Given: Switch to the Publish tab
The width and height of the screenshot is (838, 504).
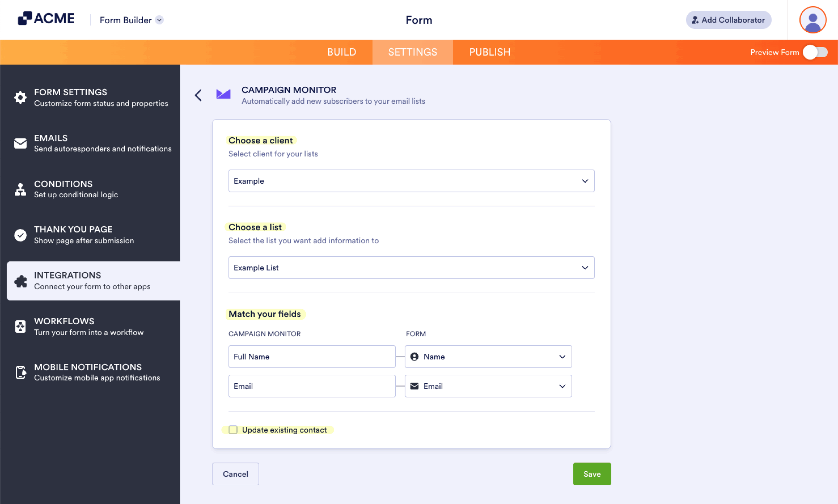Looking at the screenshot, I should click(489, 52).
